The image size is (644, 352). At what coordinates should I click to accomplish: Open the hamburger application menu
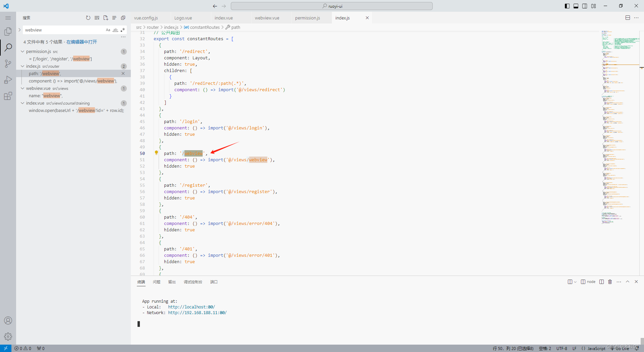[x=8, y=18]
